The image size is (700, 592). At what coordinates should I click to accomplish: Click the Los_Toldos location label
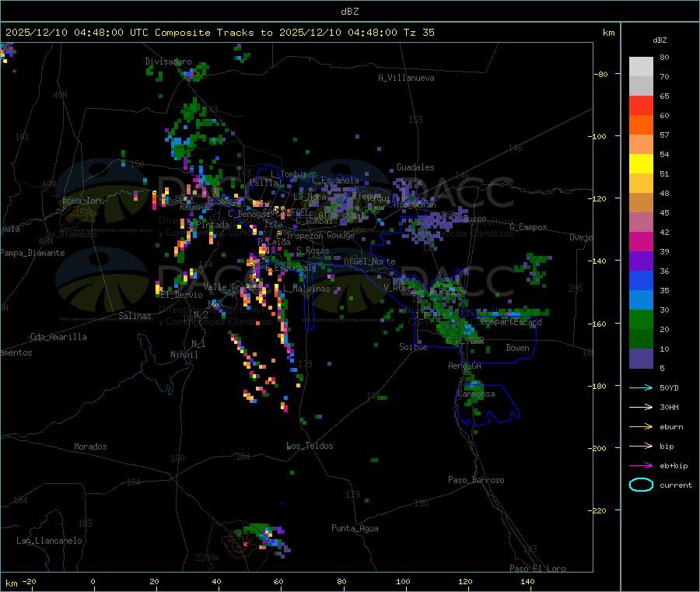[x=310, y=446]
